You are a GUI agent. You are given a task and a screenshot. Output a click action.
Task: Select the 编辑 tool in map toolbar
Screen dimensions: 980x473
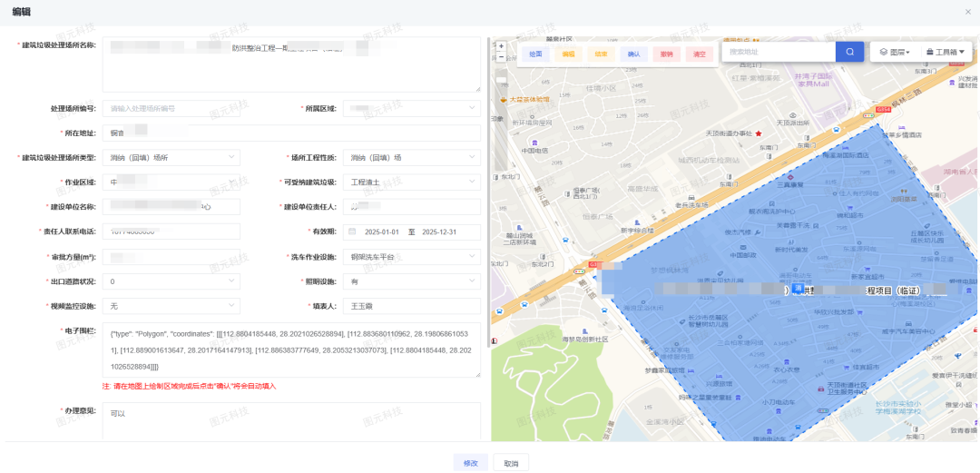pos(569,54)
